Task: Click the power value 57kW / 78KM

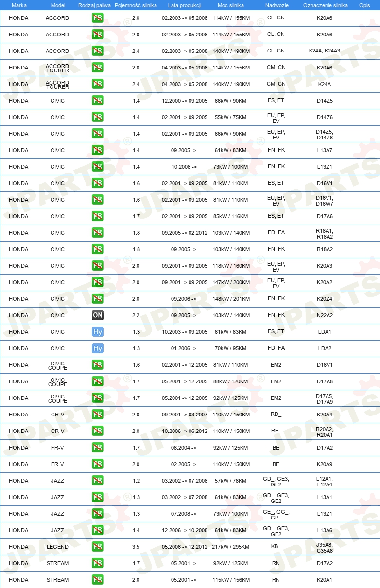Action: pos(231,481)
